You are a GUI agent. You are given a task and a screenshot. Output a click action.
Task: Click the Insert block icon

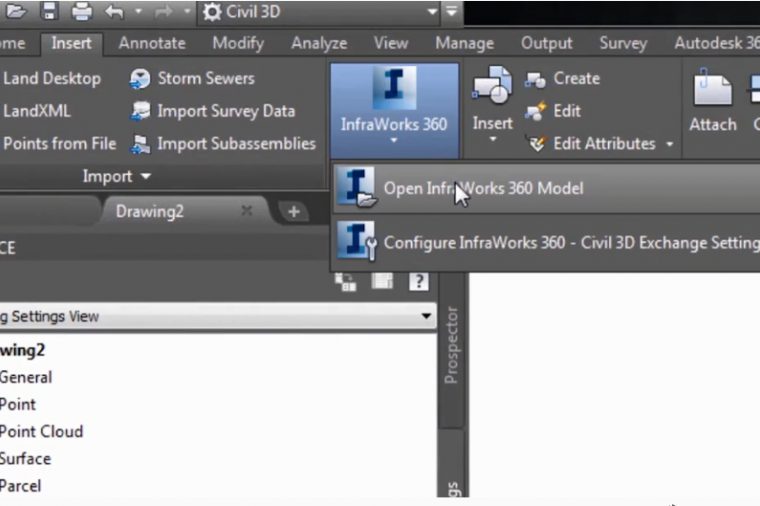[492, 86]
